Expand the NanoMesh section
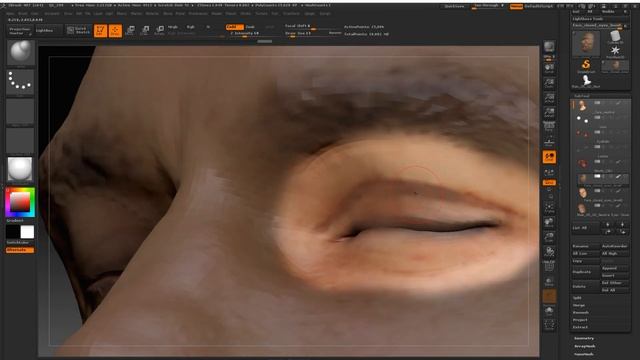 584,354
